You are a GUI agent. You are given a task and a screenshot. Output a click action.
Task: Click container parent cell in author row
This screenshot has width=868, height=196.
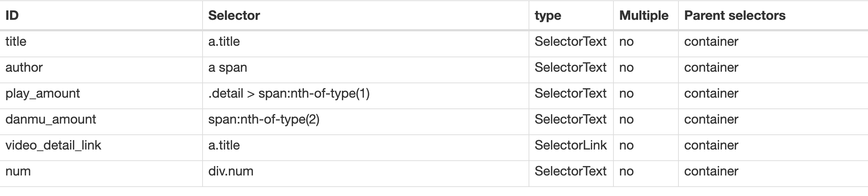pos(711,67)
